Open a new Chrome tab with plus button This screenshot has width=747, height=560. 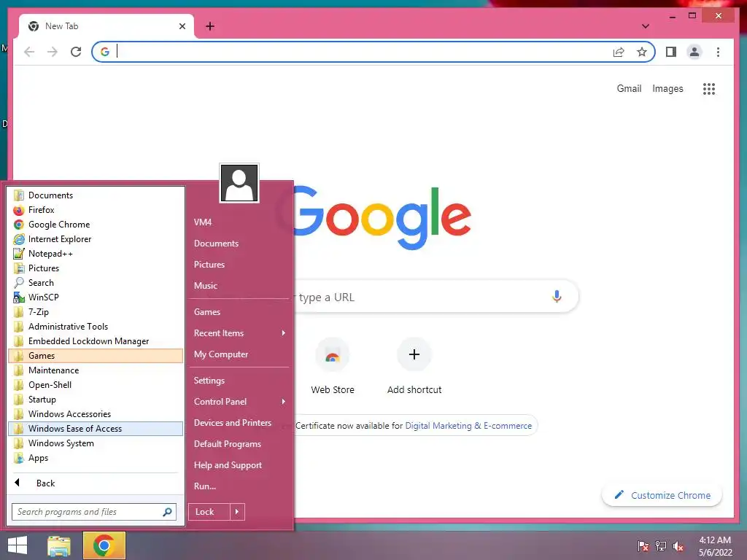tap(209, 26)
